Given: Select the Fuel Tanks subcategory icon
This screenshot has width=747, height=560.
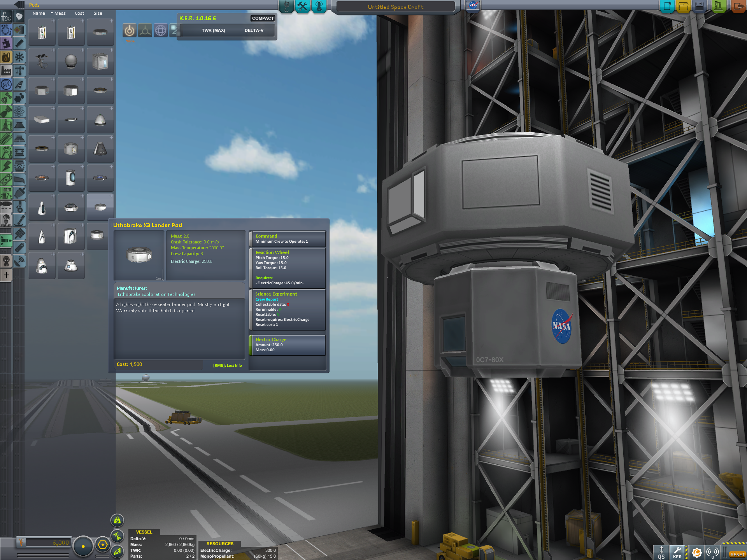Looking at the screenshot, I should click(x=19, y=30).
